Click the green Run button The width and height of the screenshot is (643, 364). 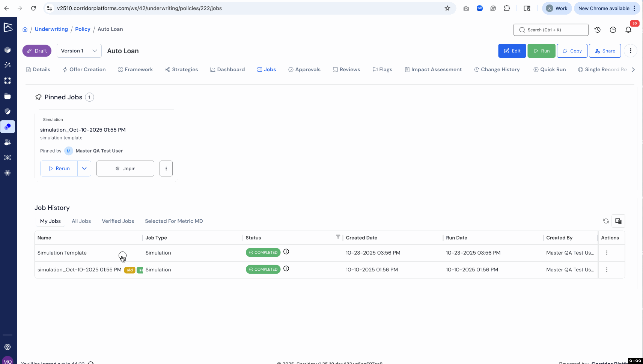541,51
